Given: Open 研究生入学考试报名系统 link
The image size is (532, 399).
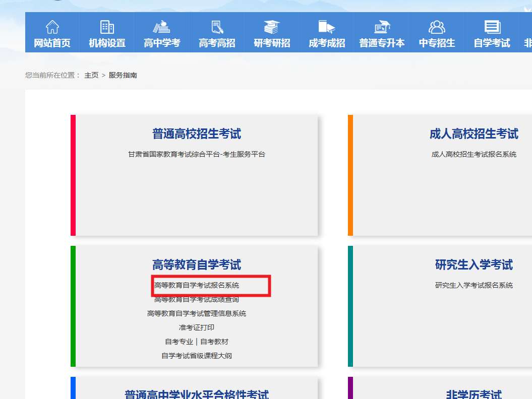Looking at the screenshot, I should [474, 285].
